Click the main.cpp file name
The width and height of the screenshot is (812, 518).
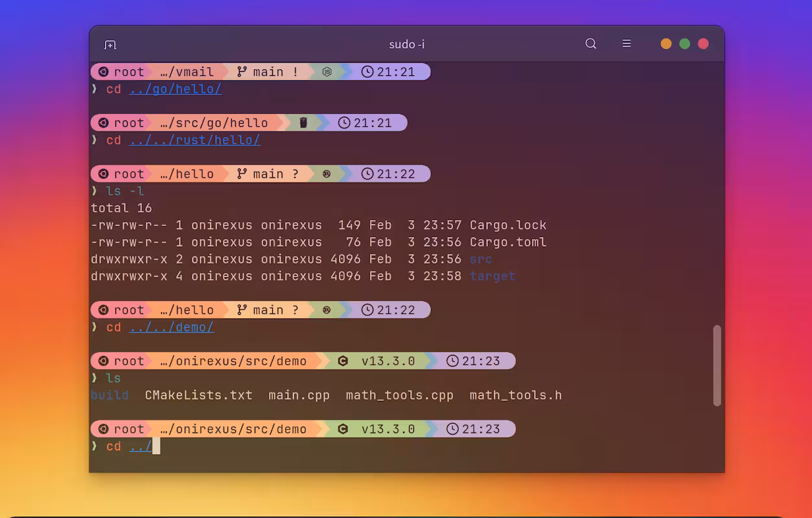tap(299, 396)
